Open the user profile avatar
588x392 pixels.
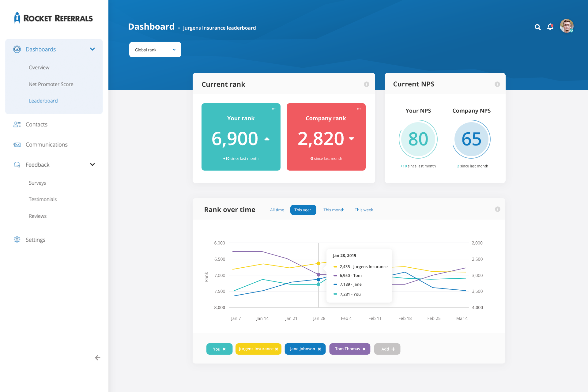(x=566, y=26)
